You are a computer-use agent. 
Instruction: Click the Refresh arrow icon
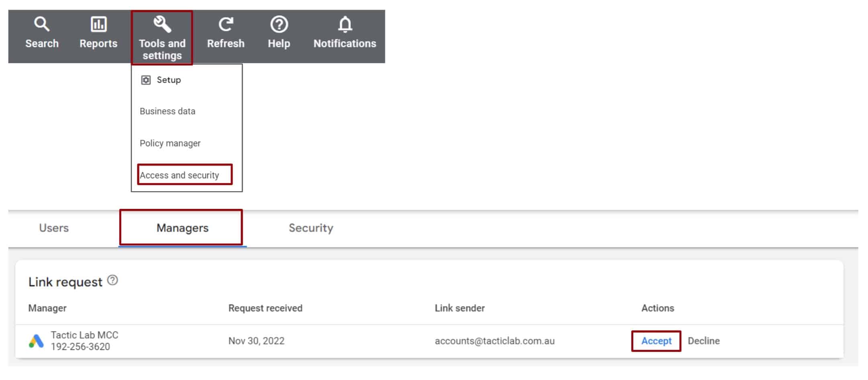(226, 25)
